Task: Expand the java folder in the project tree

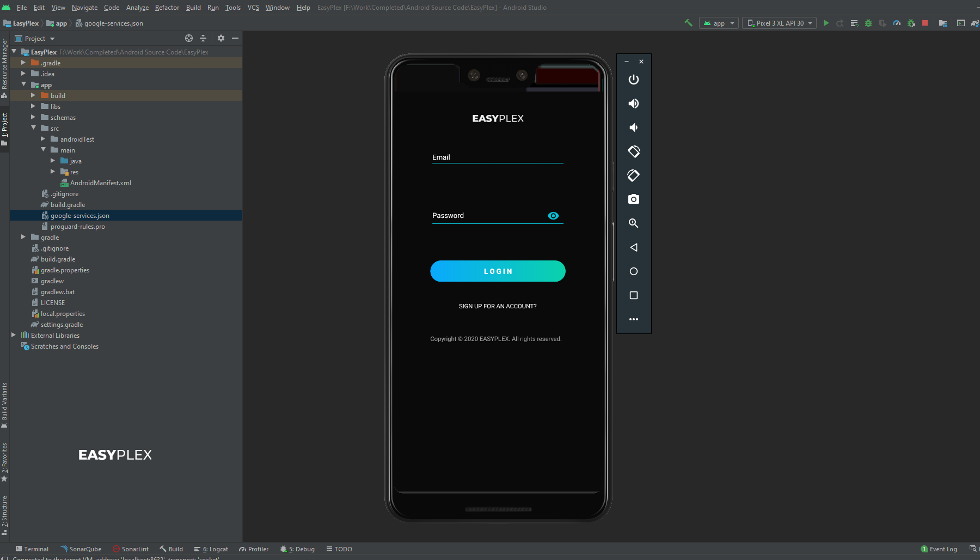Action: click(x=52, y=161)
